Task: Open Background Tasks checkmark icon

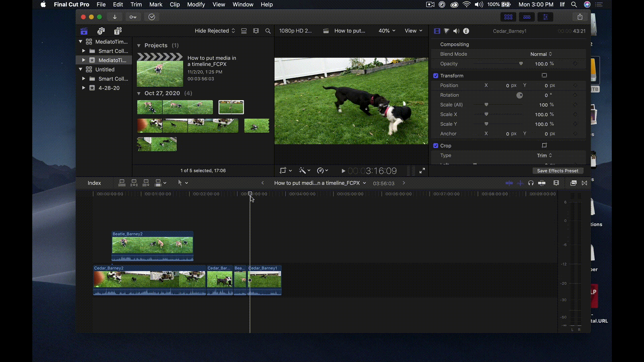Action: tap(152, 17)
